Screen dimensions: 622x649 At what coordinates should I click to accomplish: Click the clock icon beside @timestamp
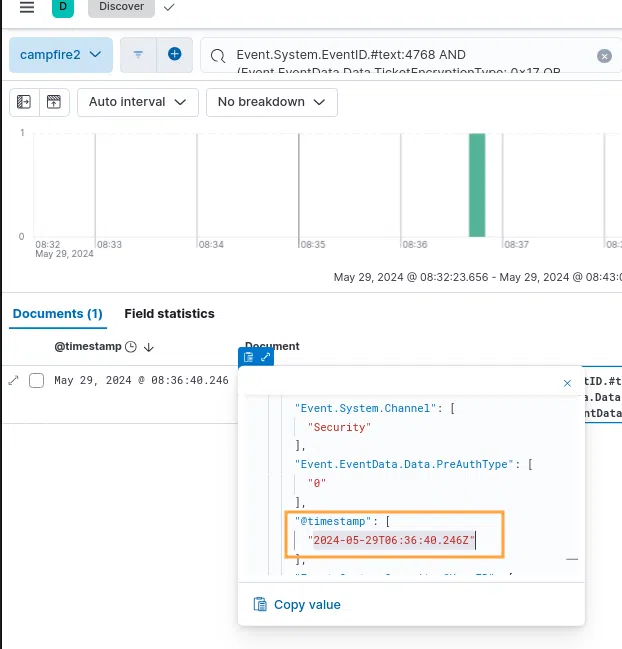click(x=131, y=347)
